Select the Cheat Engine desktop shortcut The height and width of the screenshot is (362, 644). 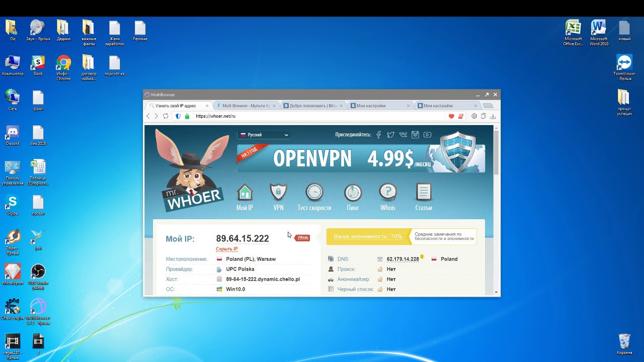tap(12, 309)
